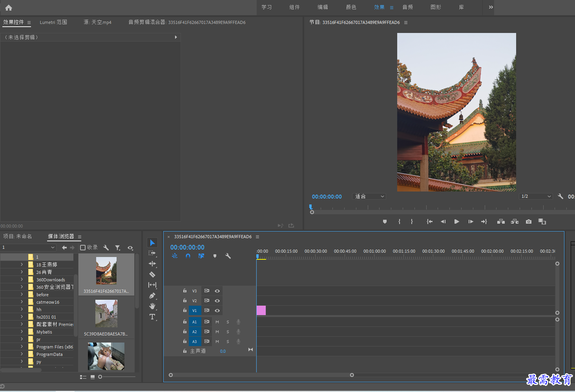Switch media browser to thumbnail view
The image size is (575, 392).
point(93,377)
